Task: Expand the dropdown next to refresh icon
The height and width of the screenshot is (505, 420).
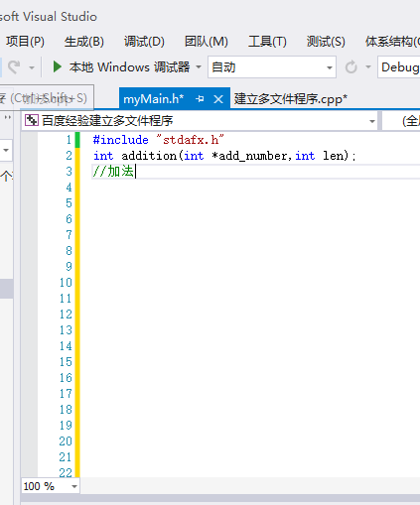Action: [x=368, y=67]
